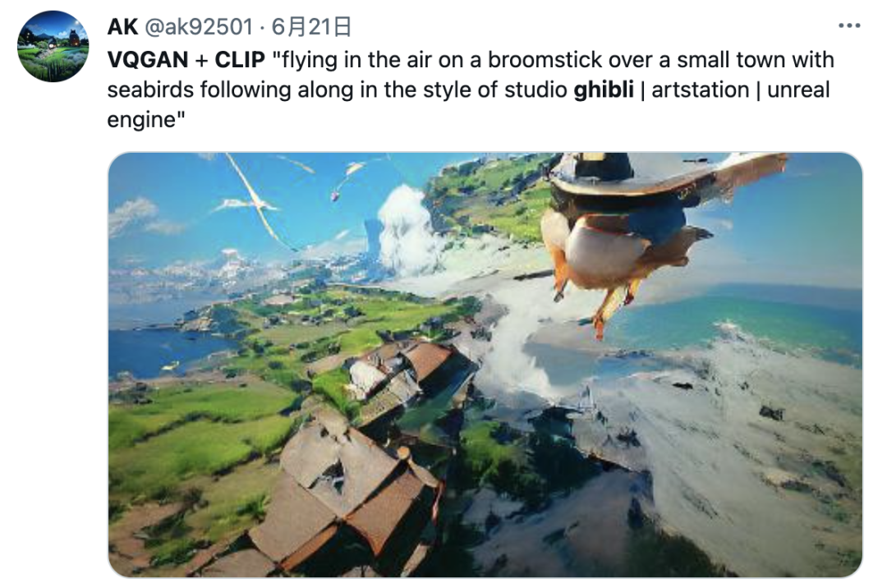
Task: Select the bold word VQGAN in tweet
Action: 148,59
